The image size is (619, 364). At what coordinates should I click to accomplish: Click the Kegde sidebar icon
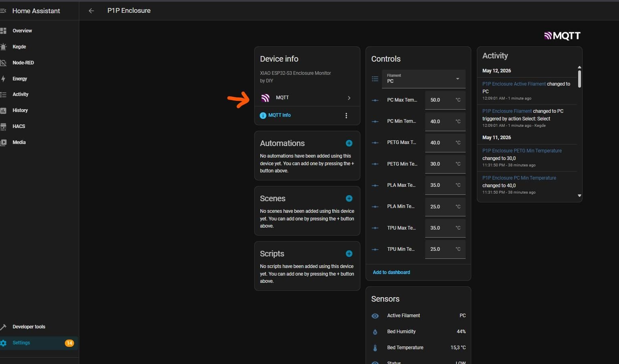(x=3, y=47)
